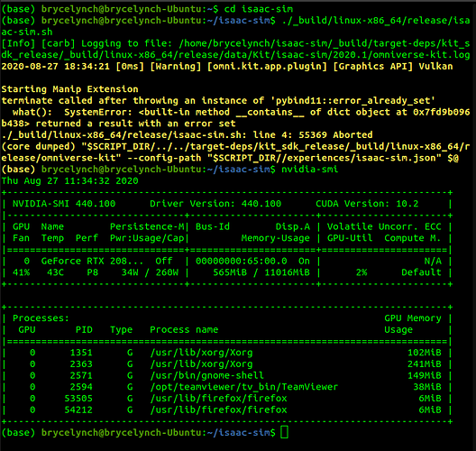The height and width of the screenshot is (451, 476).
Task: Click the '2%' GPU-Util value
Action: coord(362,272)
